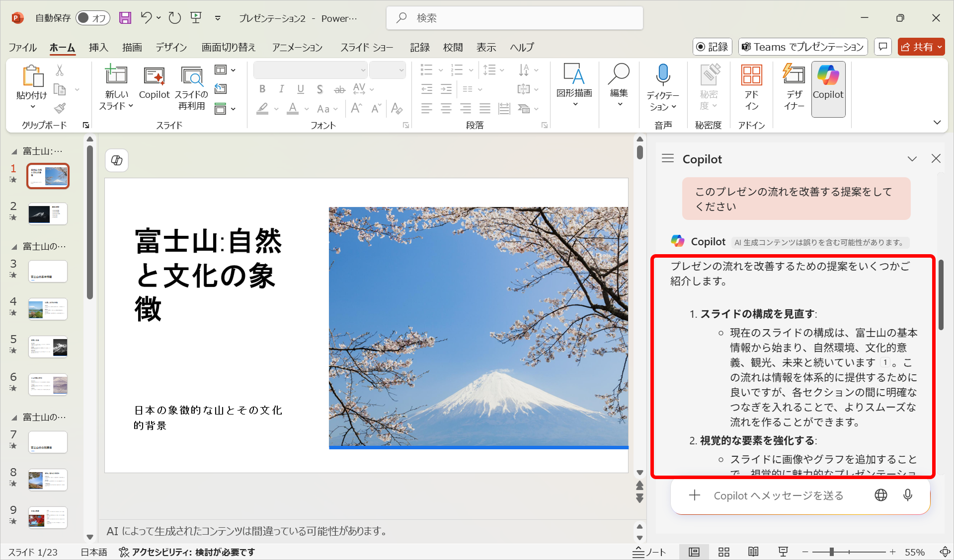Screen dimensions: 954x560
Task: Undo the last action
Action: [146, 18]
